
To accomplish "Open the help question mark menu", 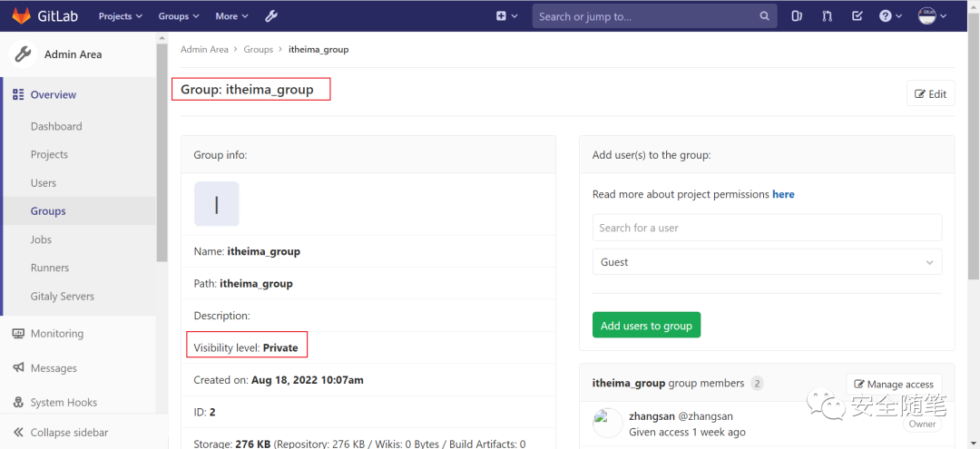I will point(891,16).
